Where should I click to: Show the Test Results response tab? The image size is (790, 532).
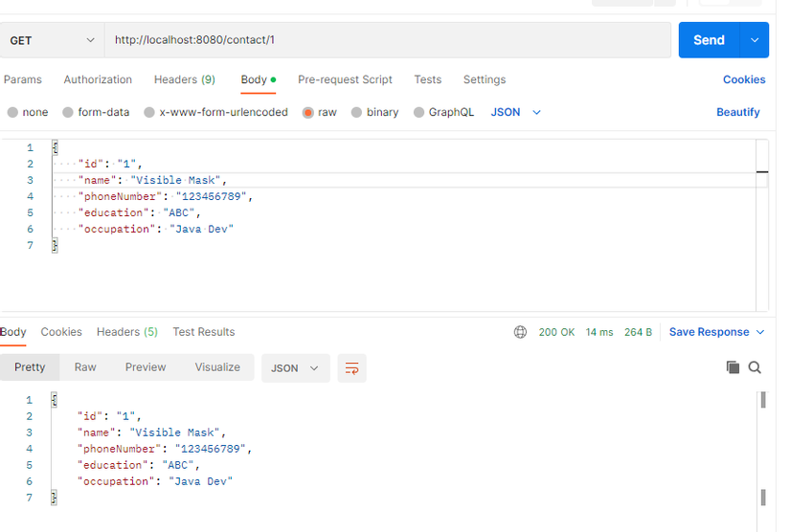pos(203,332)
